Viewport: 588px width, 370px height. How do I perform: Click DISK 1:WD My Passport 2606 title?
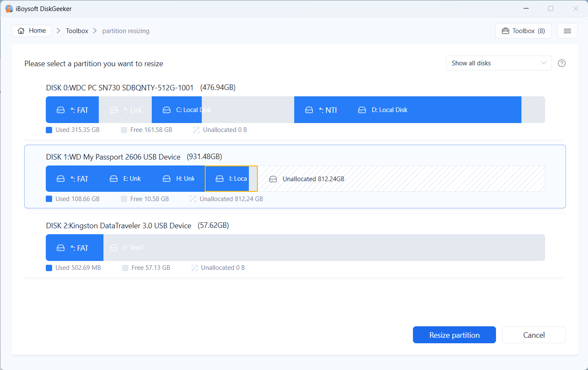[x=113, y=157]
